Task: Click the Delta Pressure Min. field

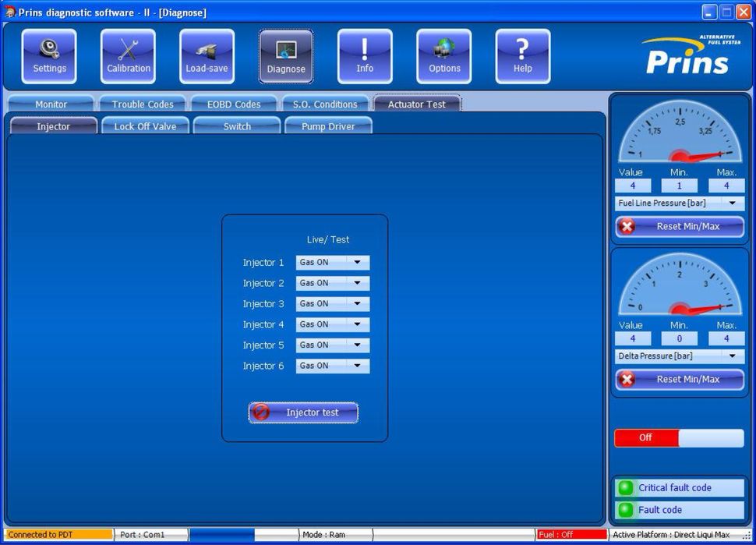Action: pos(680,338)
